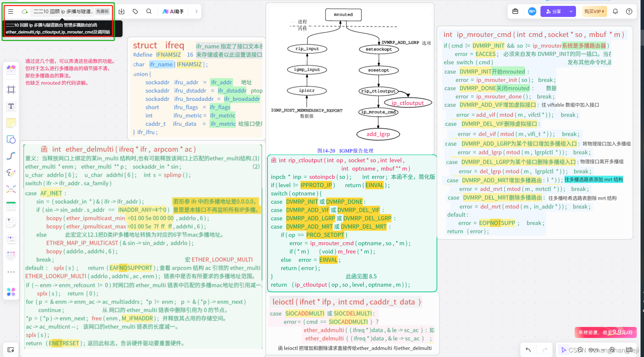Select the Document card tool
The width and height of the screenshot is (644, 357).
coord(11,222)
